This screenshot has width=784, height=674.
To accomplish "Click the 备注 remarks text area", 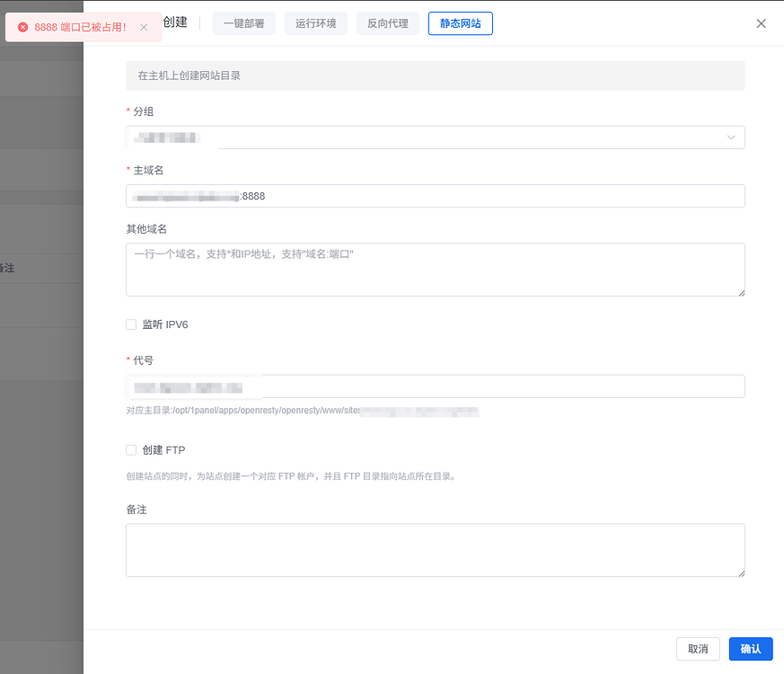I will pos(435,550).
